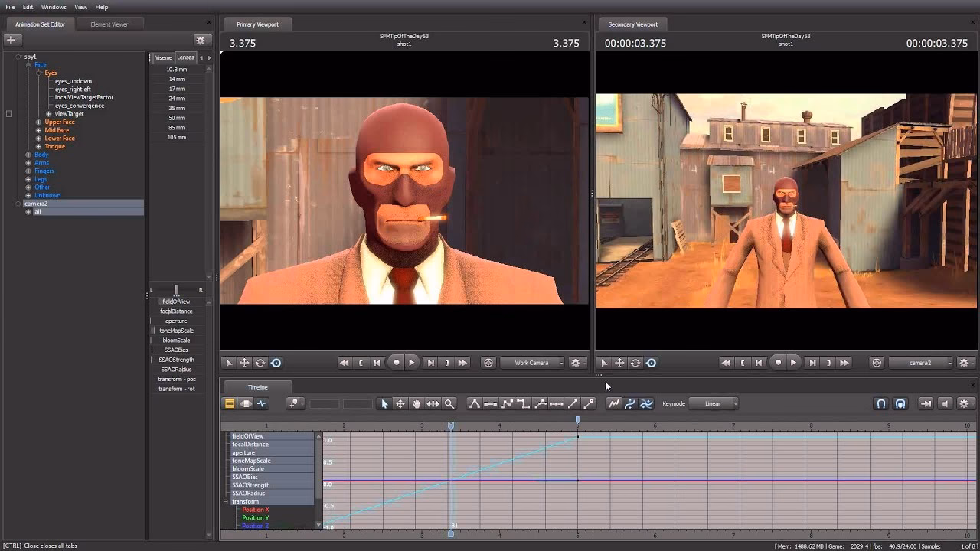Open the camera2 dropdown in secondary viewport
The height and width of the screenshot is (551, 980).
pos(922,363)
